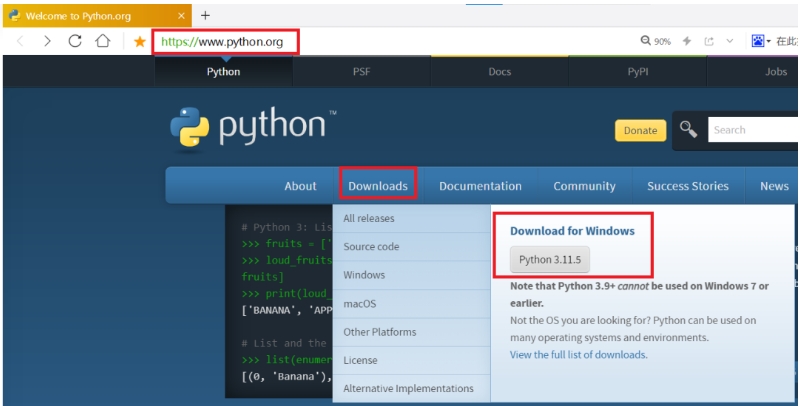Click the 90% zoom level indicator
800x406 pixels.
click(x=656, y=41)
